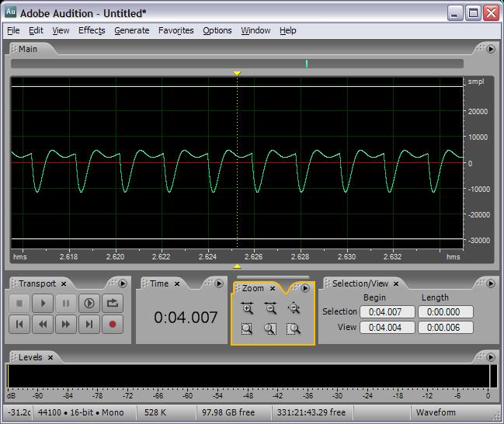
Task: Click Zoom Out Full Both Axes icon
Action: [x=294, y=308]
